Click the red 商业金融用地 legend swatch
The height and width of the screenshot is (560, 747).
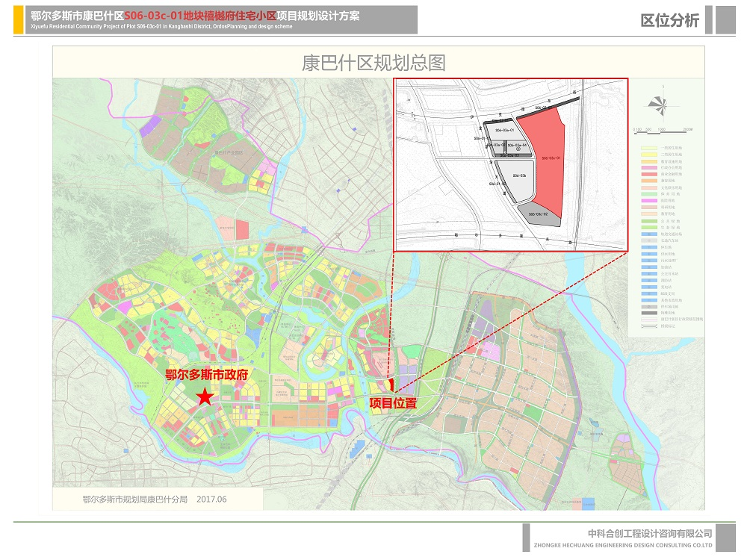tap(650, 174)
